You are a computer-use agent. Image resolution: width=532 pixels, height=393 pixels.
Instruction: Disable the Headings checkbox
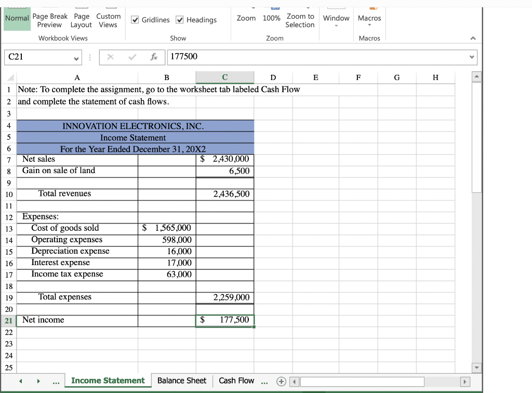[x=179, y=20]
